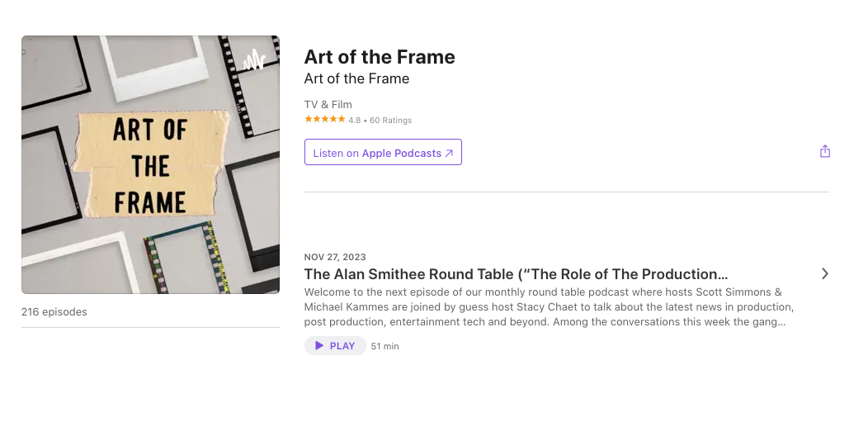
Task: Click the bold Art of the Frame heading
Action: tap(380, 57)
